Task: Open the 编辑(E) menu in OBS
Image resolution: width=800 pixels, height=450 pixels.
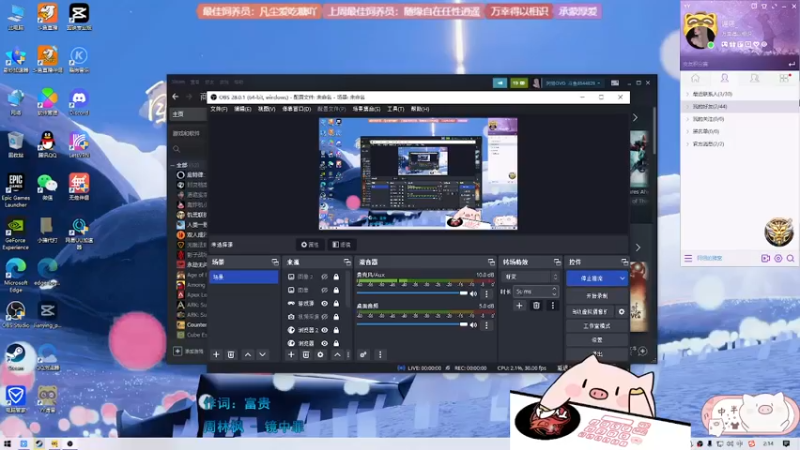Action: click(242, 109)
